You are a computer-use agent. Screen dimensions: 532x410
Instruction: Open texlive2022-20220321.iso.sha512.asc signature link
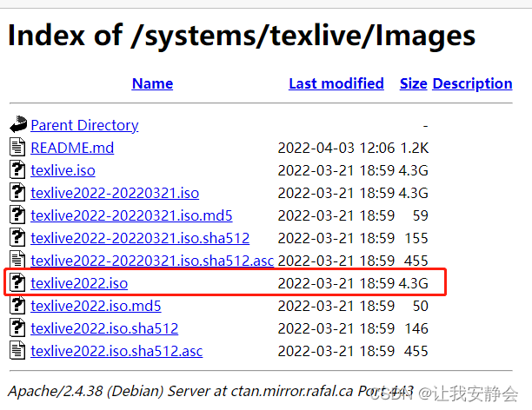coord(152,261)
